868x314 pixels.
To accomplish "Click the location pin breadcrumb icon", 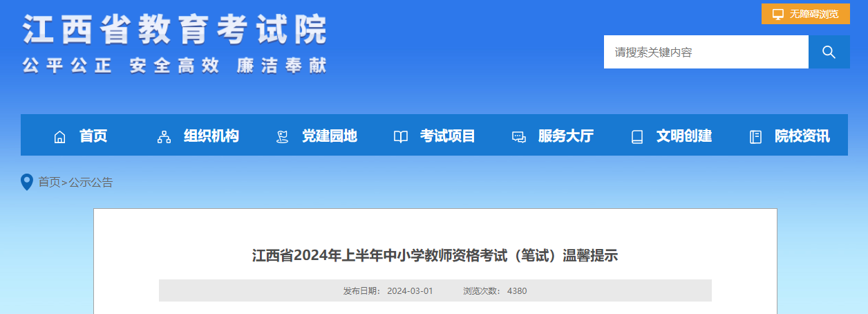I will point(27,183).
